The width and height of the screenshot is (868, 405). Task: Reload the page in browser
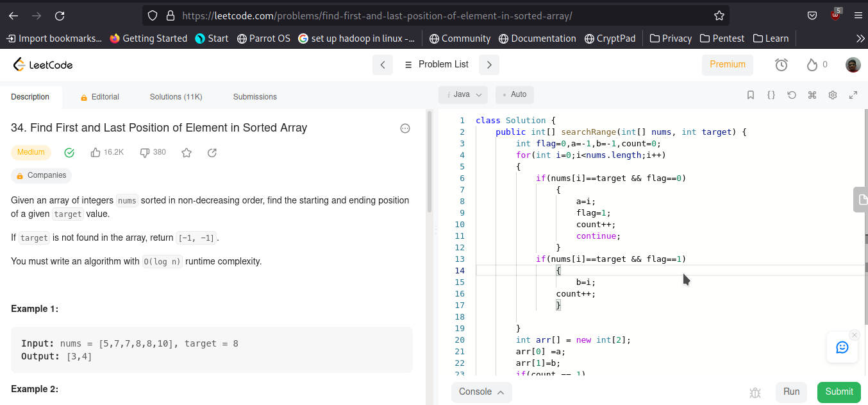(x=60, y=15)
